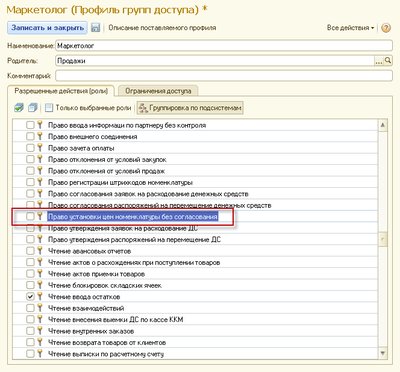Screen dimensions: 400x372
Task: Click key icon of Чтение возврата товаров от клиентов
Action: click(x=40, y=342)
